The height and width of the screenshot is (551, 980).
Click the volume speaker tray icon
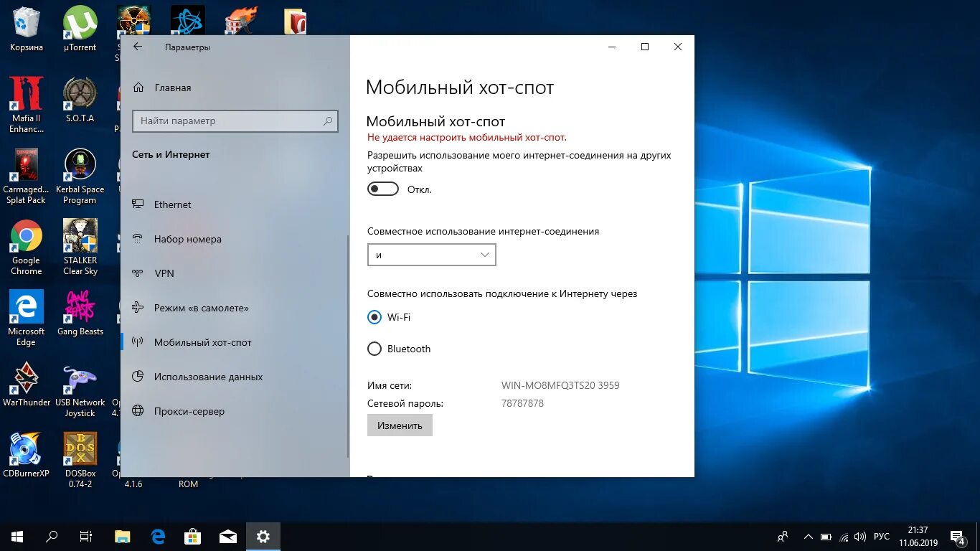pos(861,537)
